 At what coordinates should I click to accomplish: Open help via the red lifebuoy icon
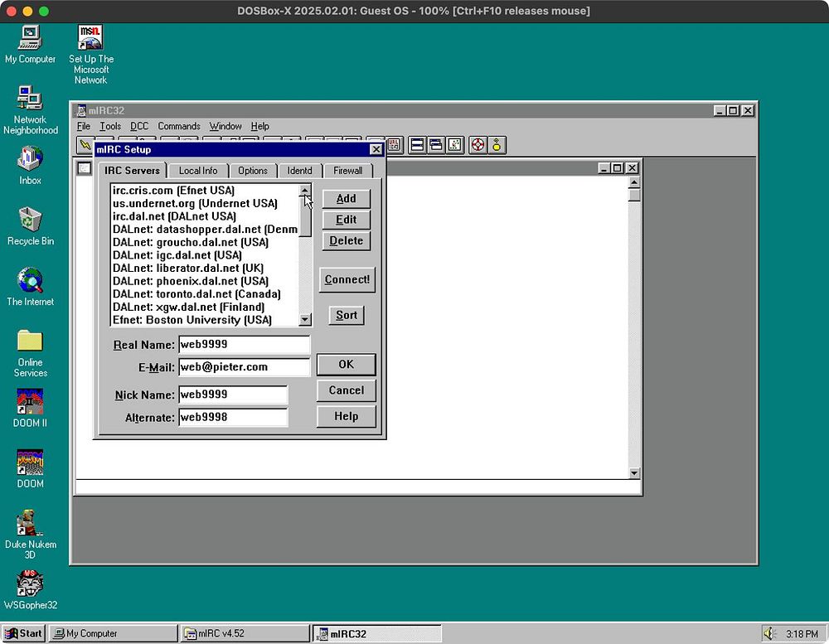coord(478,145)
